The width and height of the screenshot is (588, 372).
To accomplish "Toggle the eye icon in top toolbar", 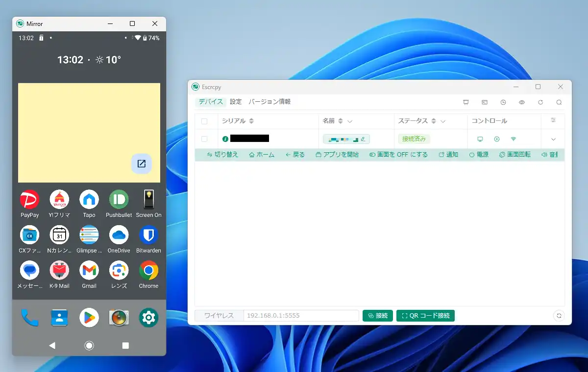I will pyautogui.click(x=521, y=102).
